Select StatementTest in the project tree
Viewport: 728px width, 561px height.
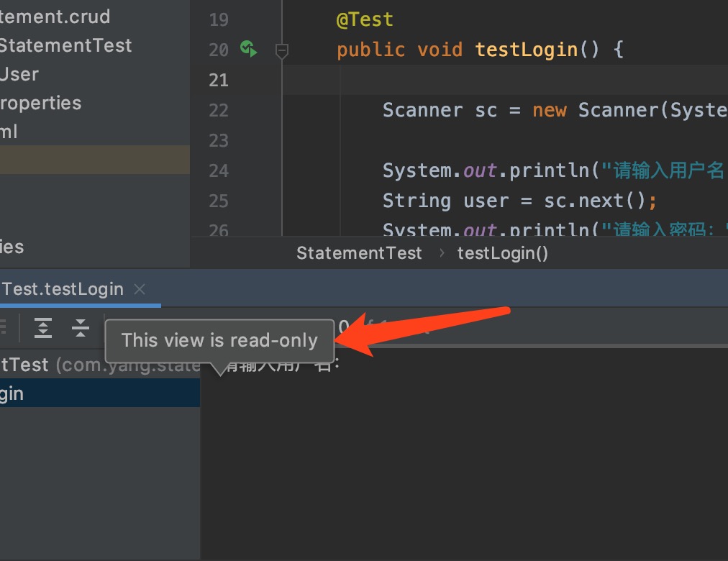tap(66, 45)
